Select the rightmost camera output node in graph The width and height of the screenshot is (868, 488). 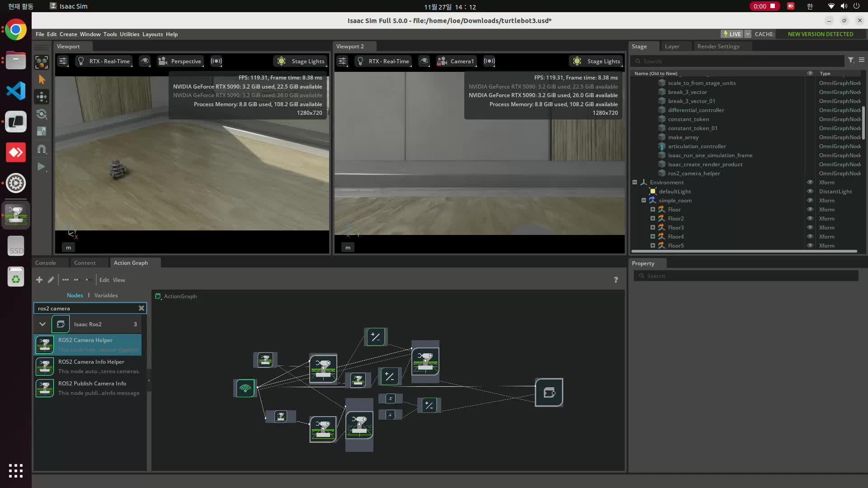(549, 393)
